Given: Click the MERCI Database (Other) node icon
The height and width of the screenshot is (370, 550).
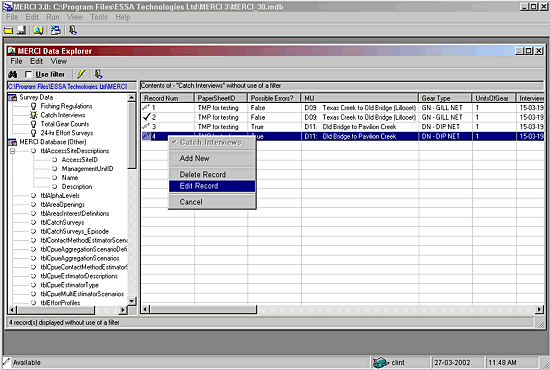Looking at the screenshot, I should (12, 142).
